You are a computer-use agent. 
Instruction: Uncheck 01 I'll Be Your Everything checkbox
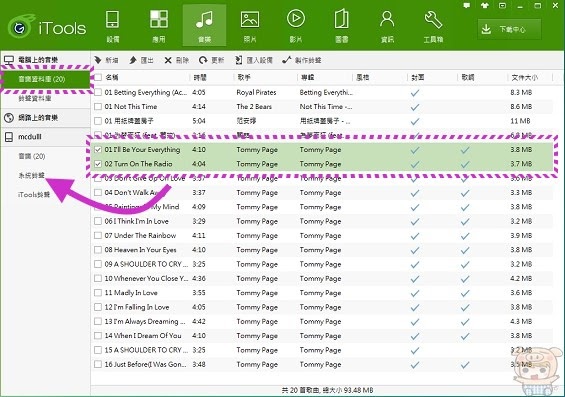98,150
